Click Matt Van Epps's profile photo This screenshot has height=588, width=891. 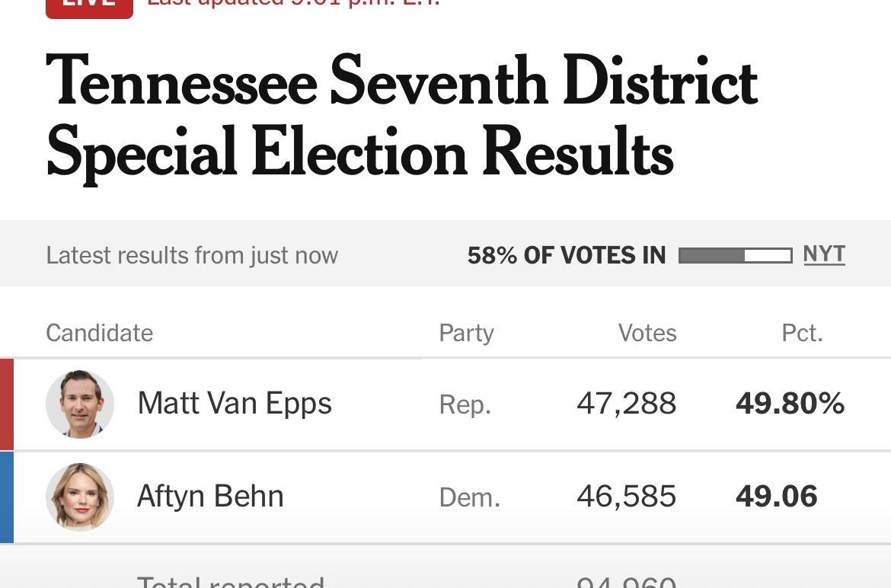coord(80,404)
